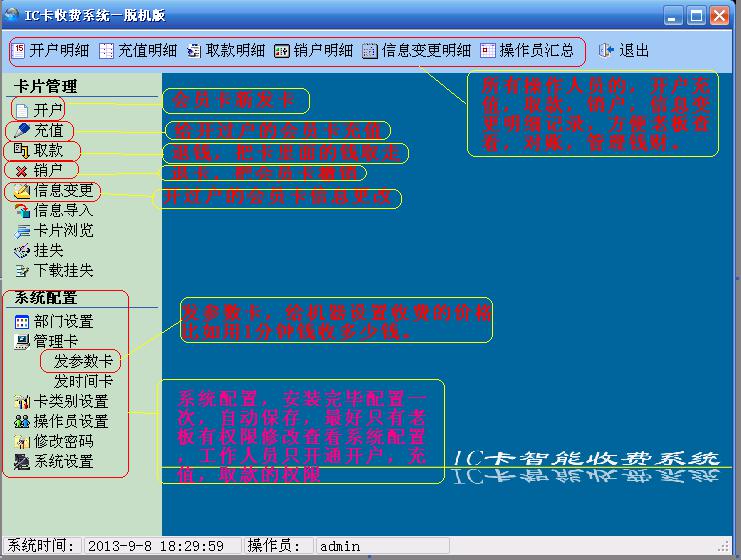Click the 操作员 label in status bar
This screenshot has width=741, height=560.
[x=274, y=546]
